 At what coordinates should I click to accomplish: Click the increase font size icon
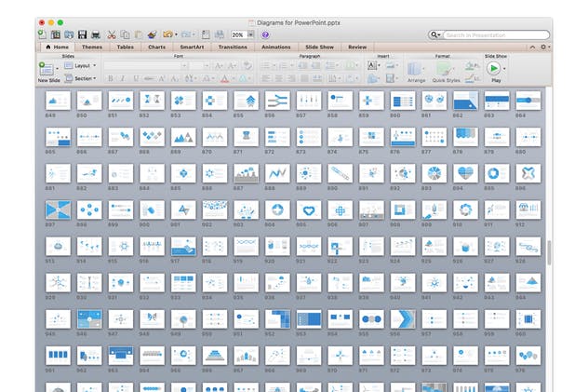pyautogui.click(x=219, y=66)
